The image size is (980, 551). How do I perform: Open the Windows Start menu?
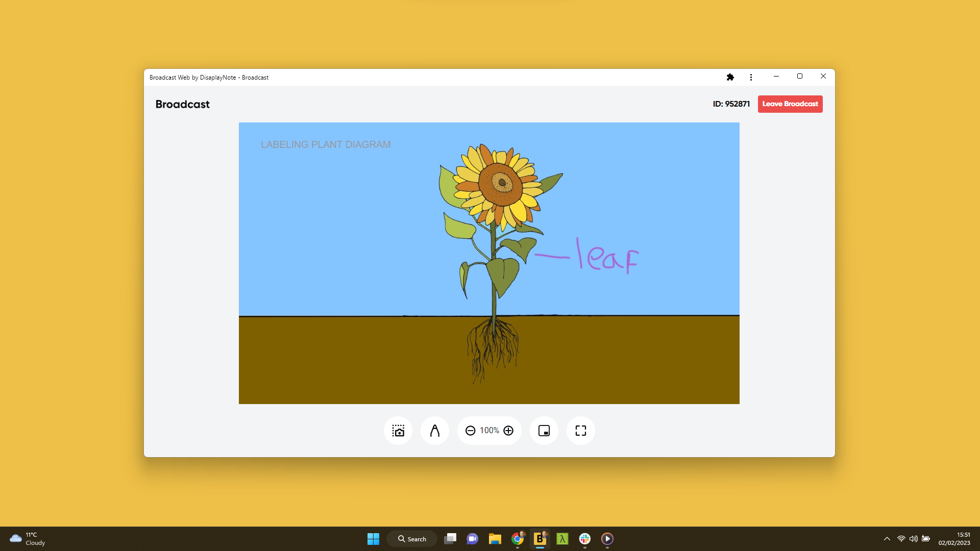coord(373,539)
